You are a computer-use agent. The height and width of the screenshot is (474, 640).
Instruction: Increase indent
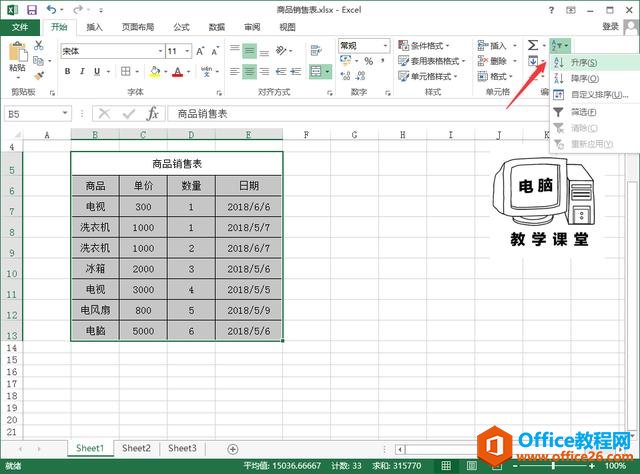296,72
